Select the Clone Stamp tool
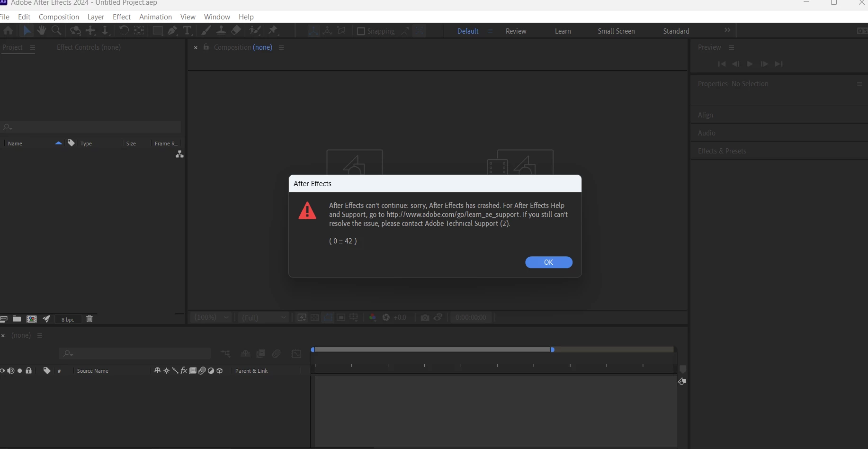868x449 pixels. pos(221,31)
